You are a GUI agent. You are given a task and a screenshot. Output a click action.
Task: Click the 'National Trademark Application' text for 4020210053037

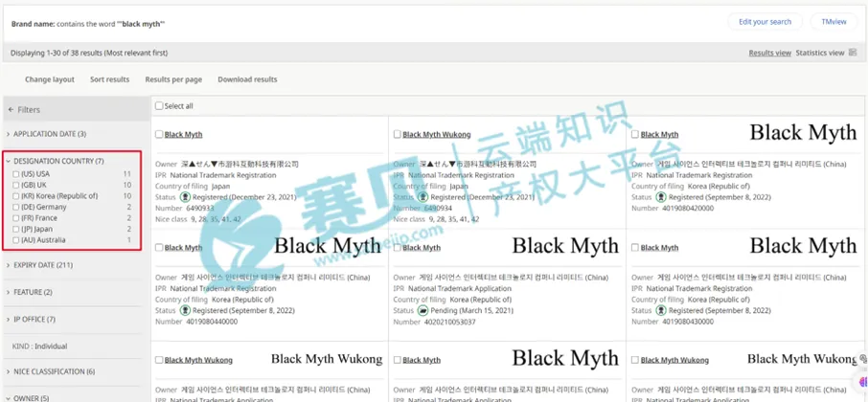pos(460,289)
